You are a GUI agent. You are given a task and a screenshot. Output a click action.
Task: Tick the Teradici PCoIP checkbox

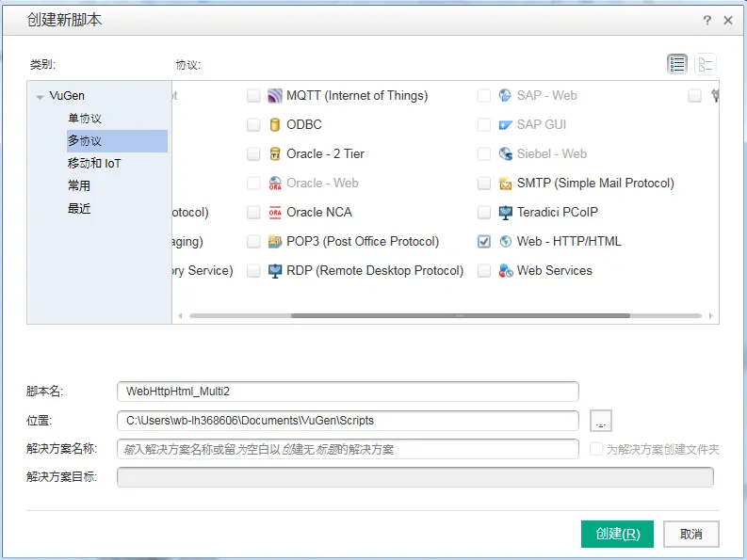[x=484, y=212]
